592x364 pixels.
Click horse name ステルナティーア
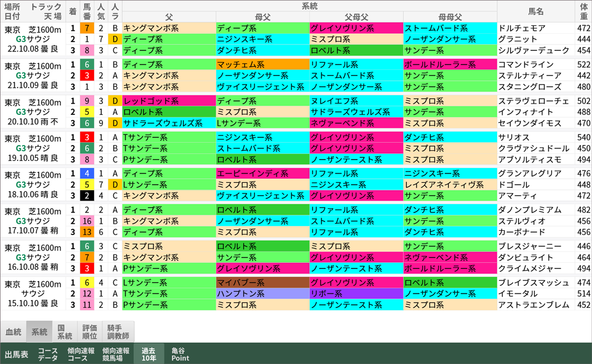tap(530, 76)
